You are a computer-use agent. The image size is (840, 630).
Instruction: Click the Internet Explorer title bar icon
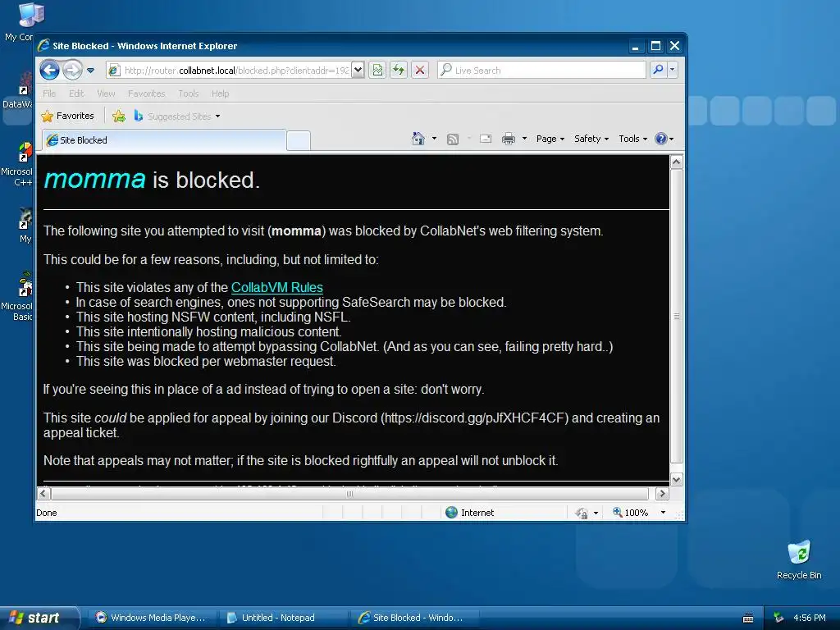coord(43,46)
